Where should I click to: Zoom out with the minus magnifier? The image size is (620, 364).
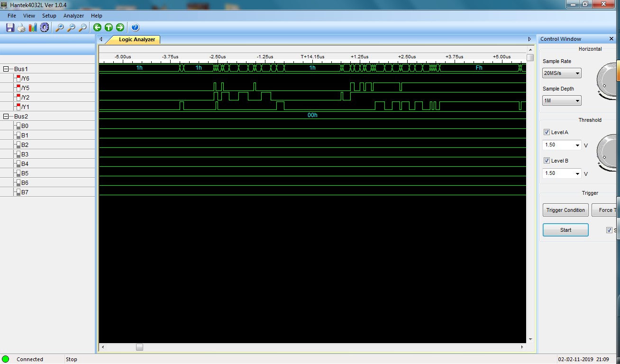[x=71, y=27]
